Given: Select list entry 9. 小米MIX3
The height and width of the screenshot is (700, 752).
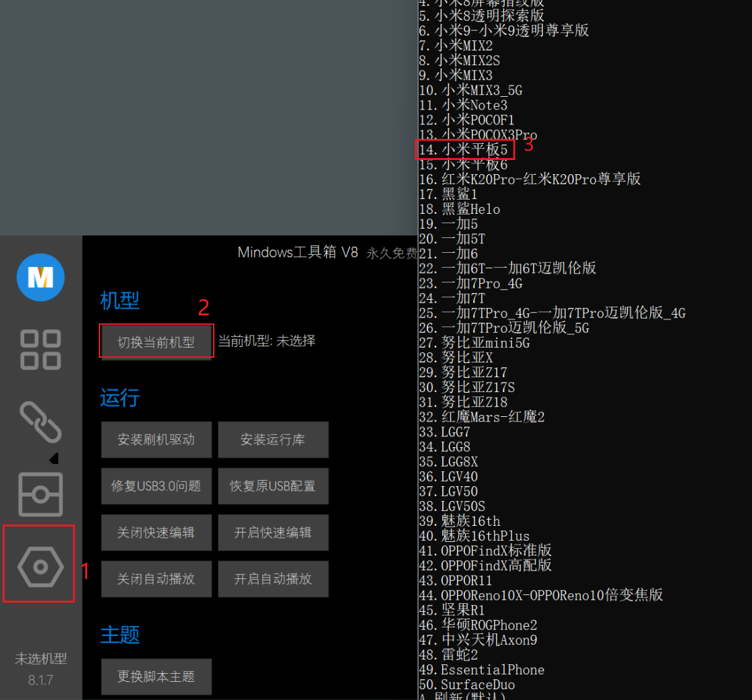Looking at the screenshot, I should pyautogui.click(x=456, y=75).
